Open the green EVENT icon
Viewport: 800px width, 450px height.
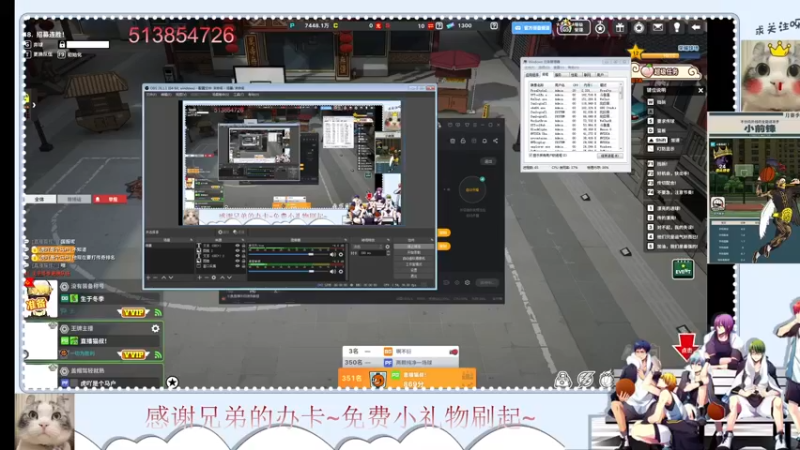pos(683,269)
